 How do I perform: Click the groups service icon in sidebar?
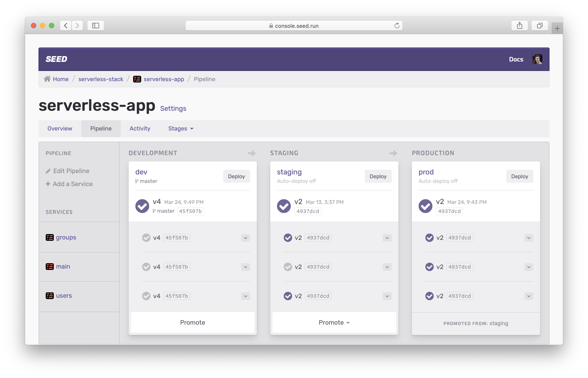click(50, 237)
